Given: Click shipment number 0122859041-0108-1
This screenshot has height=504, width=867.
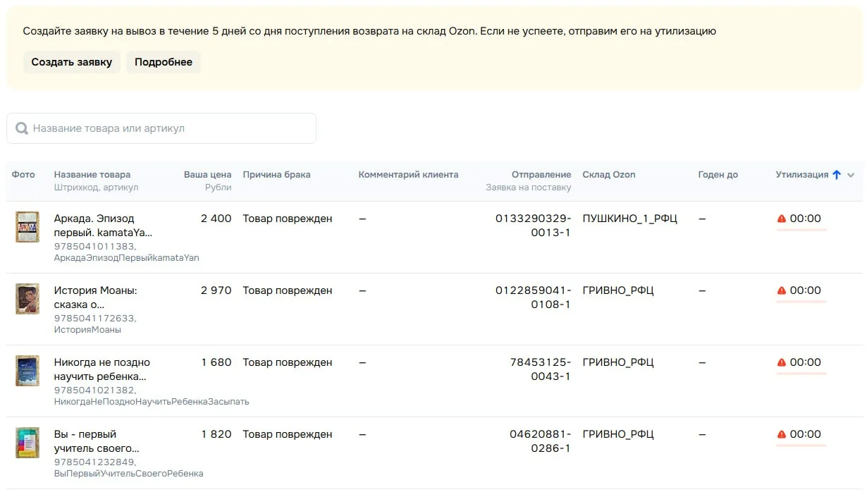Looking at the screenshot, I should [x=534, y=297].
